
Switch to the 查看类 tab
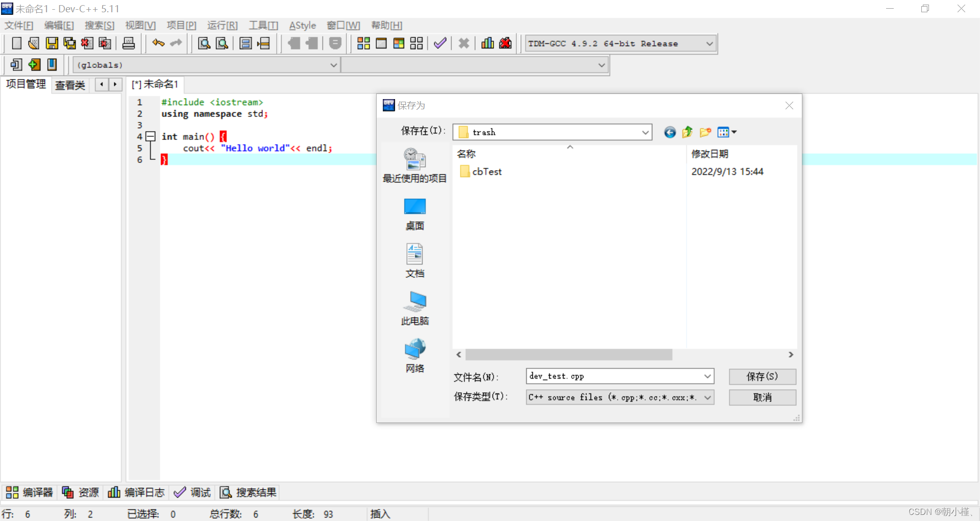pyautogui.click(x=70, y=85)
